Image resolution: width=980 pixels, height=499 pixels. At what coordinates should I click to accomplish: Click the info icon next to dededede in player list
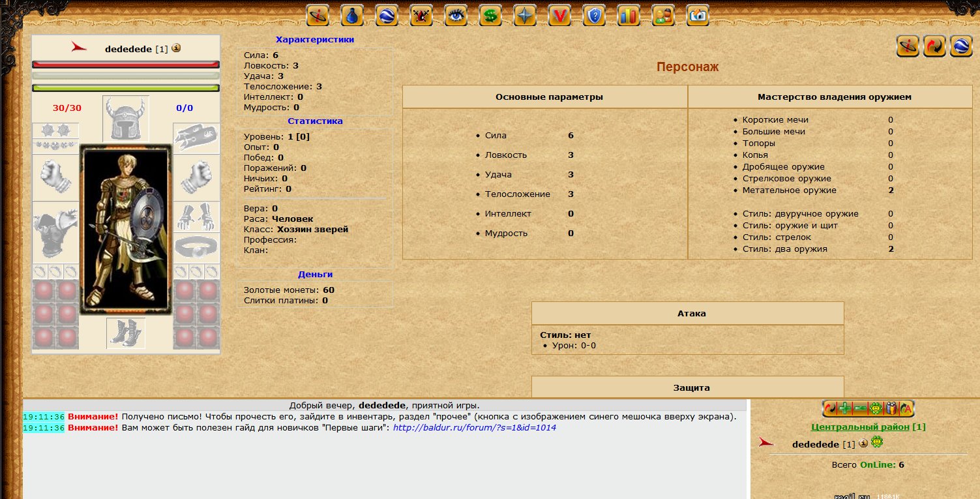864,444
